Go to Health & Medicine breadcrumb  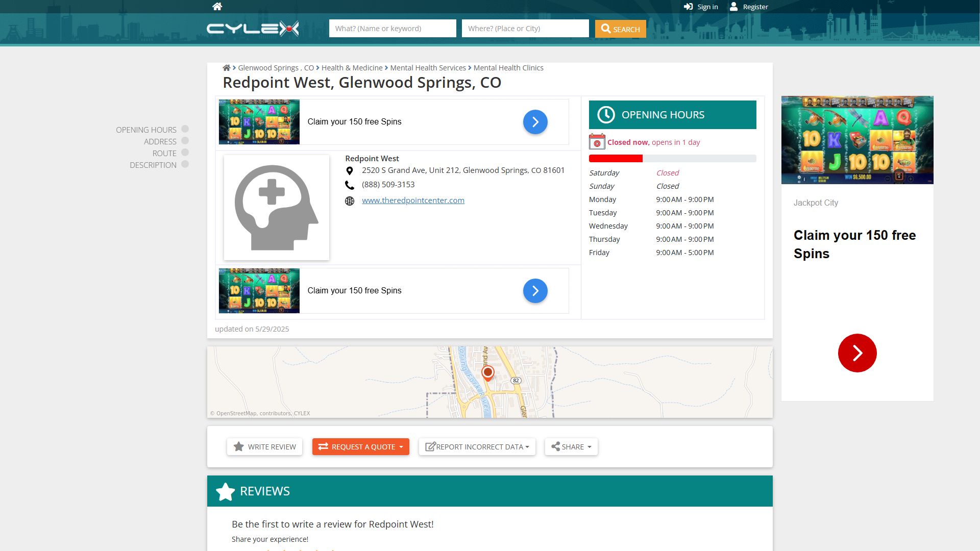coord(352,68)
